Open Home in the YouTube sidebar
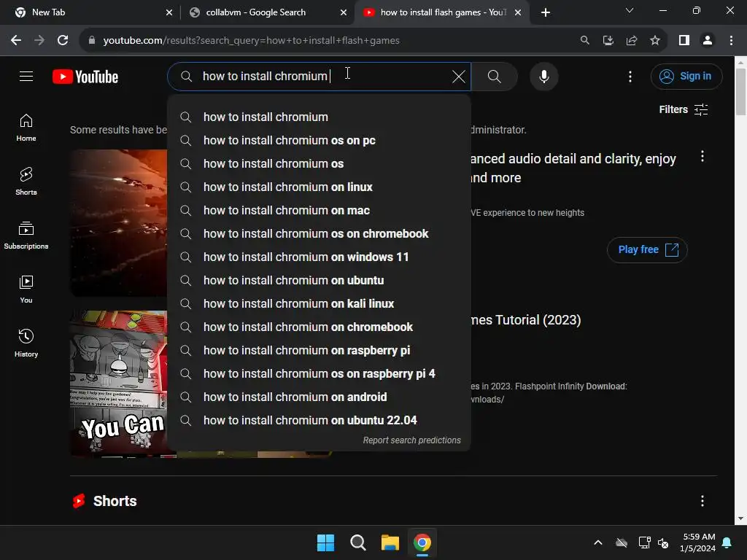The width and height of the screenshot is (747, 560). [x=26, y=128]
